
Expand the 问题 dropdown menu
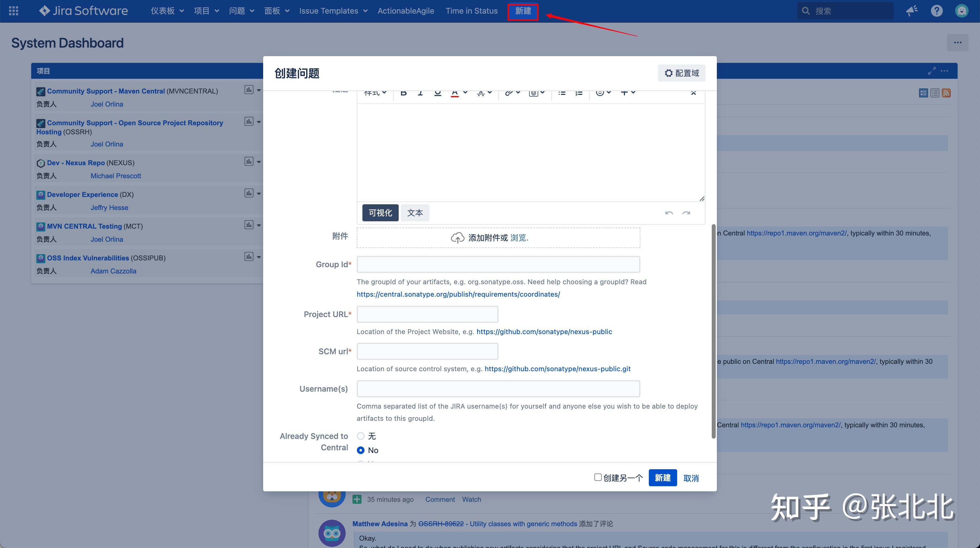[241, 11]
